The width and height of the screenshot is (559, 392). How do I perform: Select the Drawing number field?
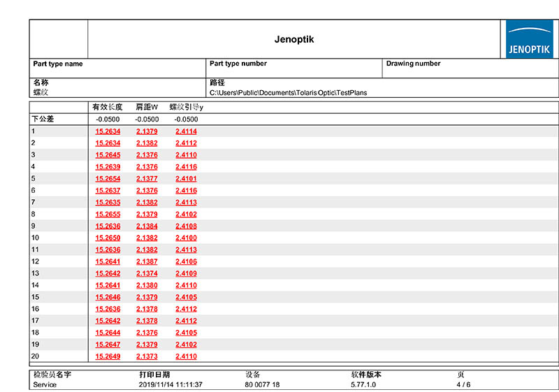pyautogui.click(x=414, y=64)
